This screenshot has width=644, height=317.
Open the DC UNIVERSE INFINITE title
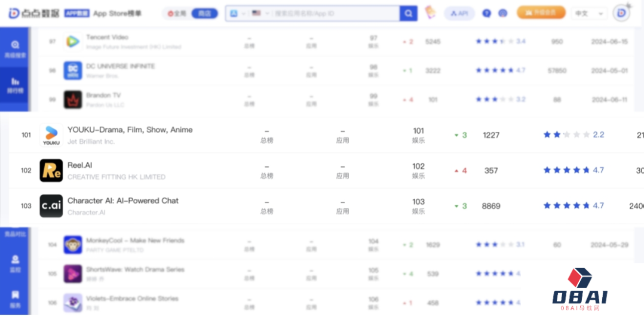[121, 66]
